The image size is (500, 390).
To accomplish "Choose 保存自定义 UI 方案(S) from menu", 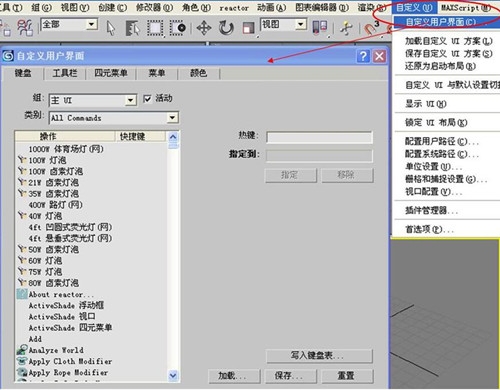I will coord(449,54).
